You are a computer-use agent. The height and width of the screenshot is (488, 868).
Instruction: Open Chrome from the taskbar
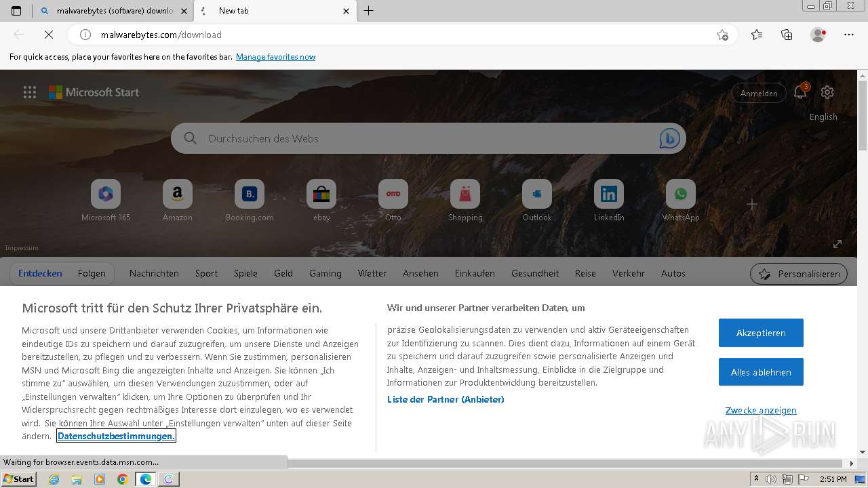[123, 479]
